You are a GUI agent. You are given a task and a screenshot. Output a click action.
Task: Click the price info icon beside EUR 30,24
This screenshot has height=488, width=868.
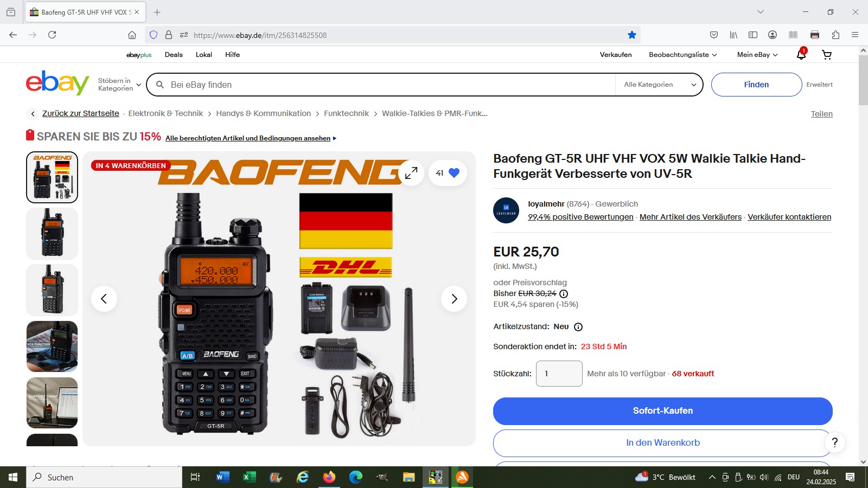point(564,294)
